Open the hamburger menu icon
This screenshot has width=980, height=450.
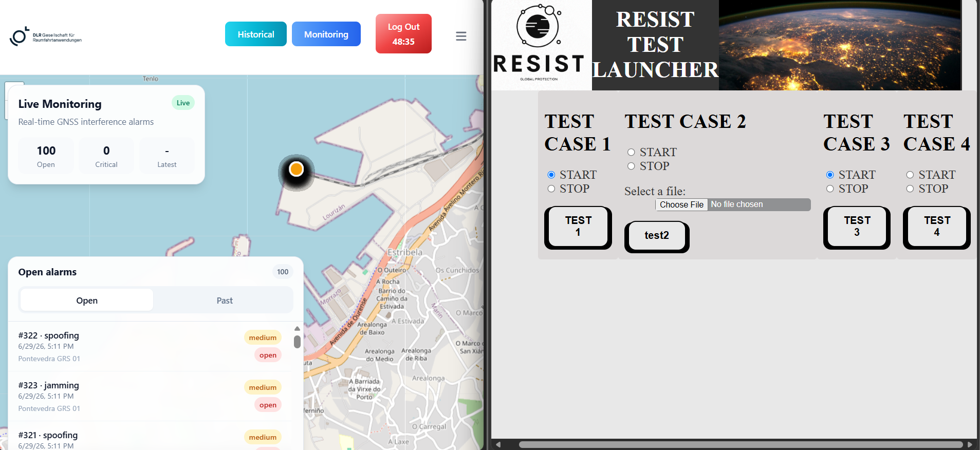click(x=461, y=36)
